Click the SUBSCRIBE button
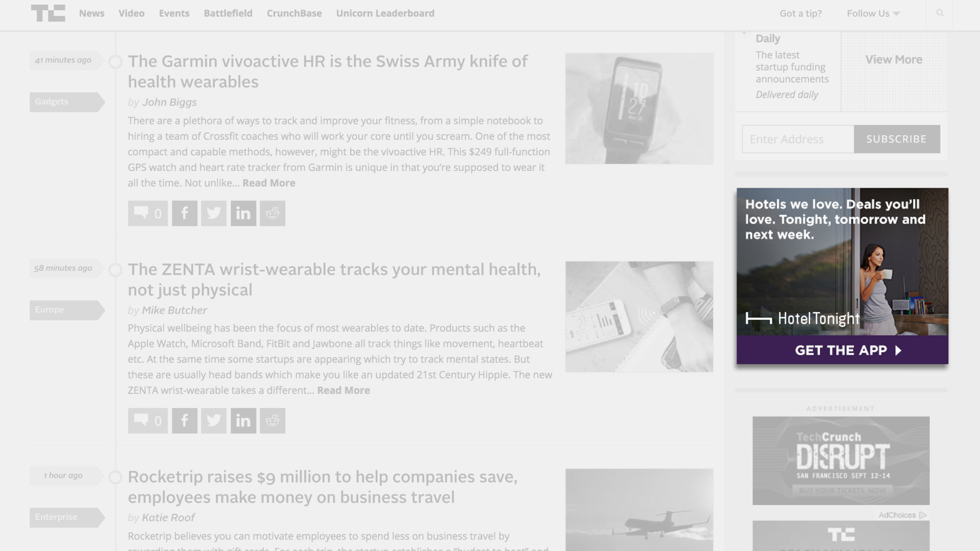This screenshot has width=980, height=551. pyautogui.click(x=897, y=139)
